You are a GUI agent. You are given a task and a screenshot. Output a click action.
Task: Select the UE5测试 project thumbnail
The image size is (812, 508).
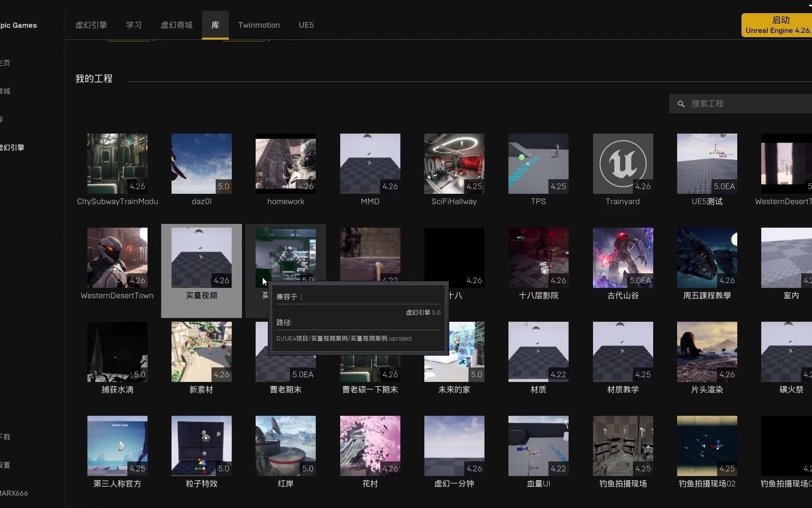707,164
